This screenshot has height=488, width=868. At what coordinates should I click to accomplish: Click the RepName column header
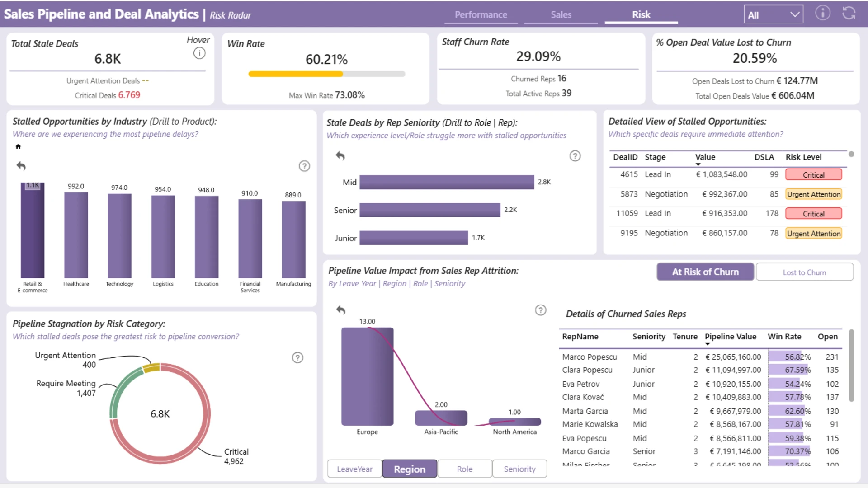tap(580, 337)
